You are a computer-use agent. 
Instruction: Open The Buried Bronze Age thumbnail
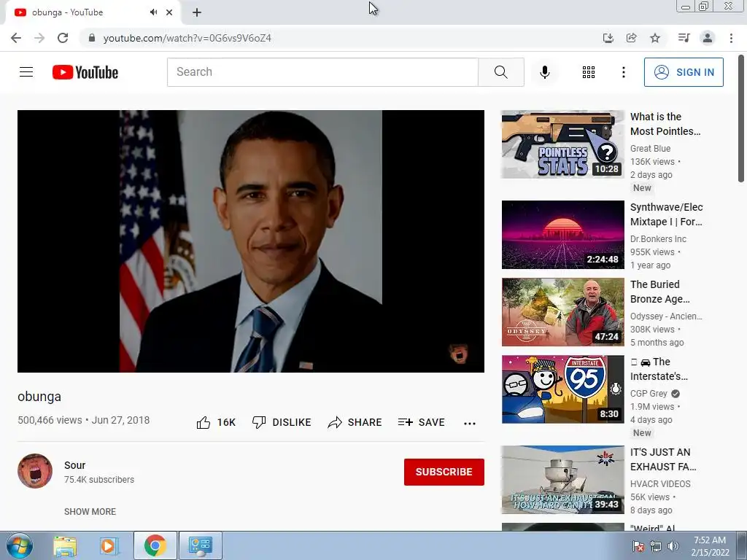click(562, 312)
